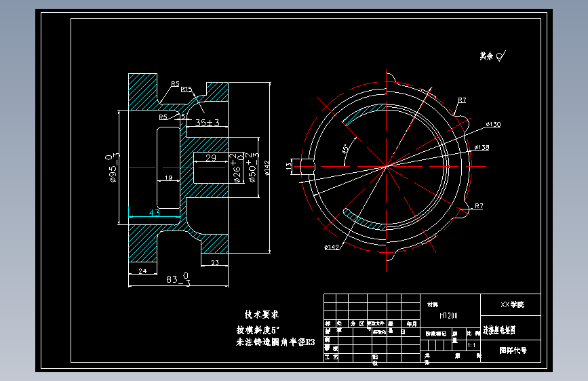The width and height of the screenshot is (588, 381).
Task: Click the surface roughness symbol beside 其余
Action: pos(501,56)
